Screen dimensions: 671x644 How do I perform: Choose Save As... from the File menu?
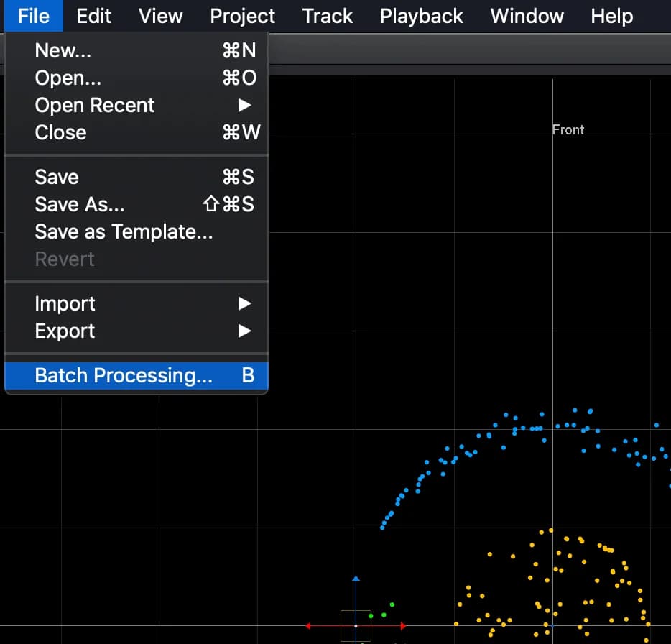(x=79, y=204)
